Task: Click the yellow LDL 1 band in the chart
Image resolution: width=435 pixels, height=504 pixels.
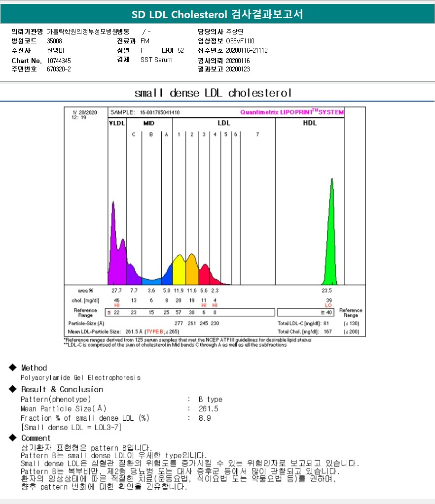Action: pos(179,271)
